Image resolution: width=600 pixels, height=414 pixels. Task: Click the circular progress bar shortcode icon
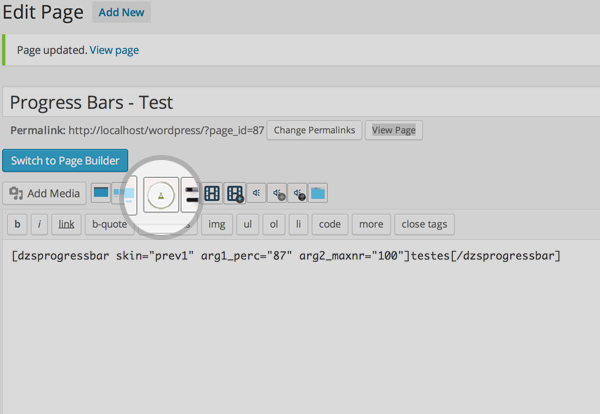tap(160, 194)
